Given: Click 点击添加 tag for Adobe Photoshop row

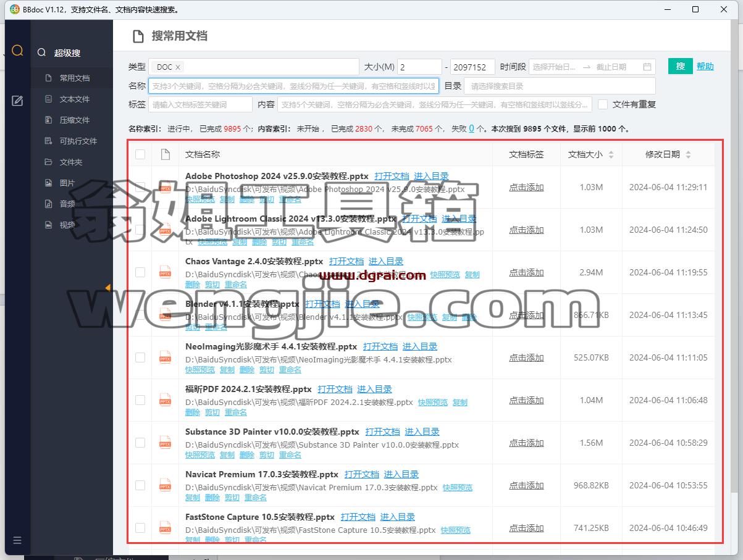Looking at the screenshot, I should coord(526,187).
